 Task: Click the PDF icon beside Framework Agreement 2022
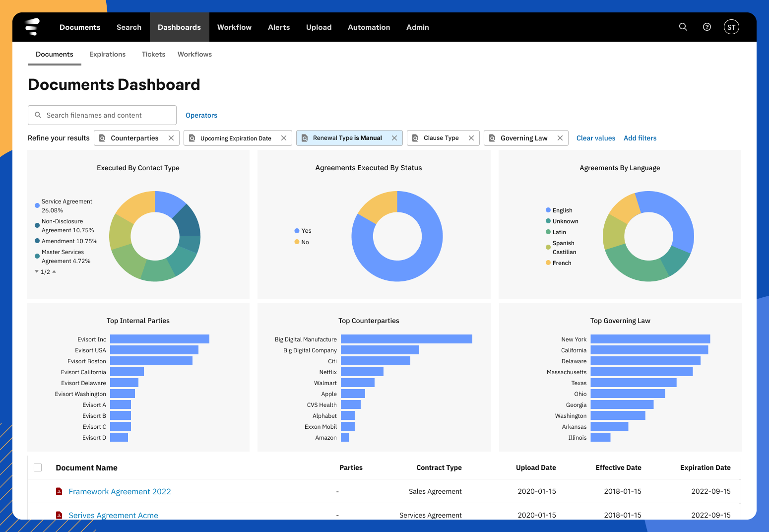pyautogui.click(x=60, y=491)
